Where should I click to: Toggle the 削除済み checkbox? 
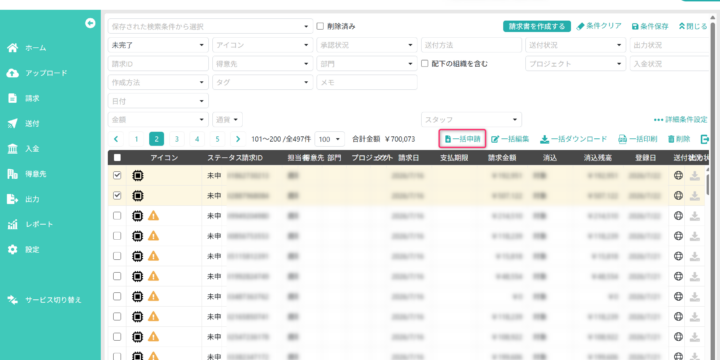321,26
